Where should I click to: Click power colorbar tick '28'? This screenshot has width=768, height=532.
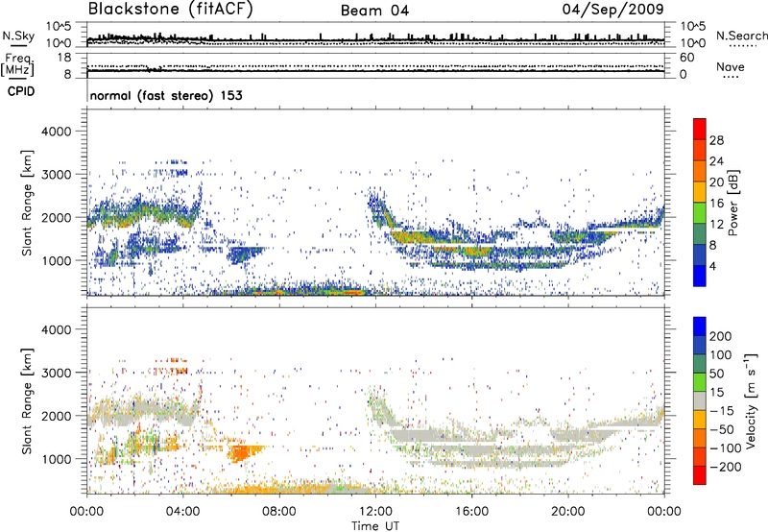coord(716,140)
